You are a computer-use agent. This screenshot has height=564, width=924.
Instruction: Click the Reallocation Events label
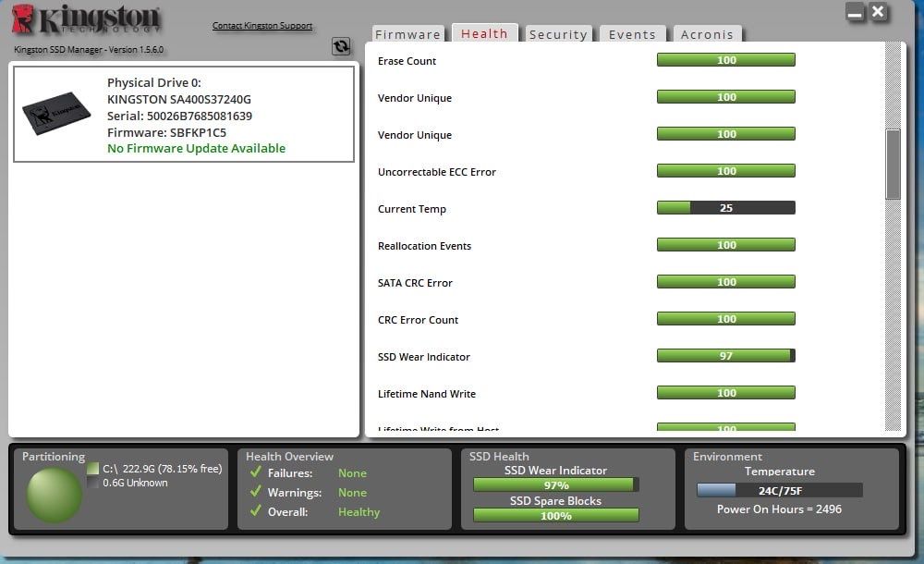tap(424, 246)
